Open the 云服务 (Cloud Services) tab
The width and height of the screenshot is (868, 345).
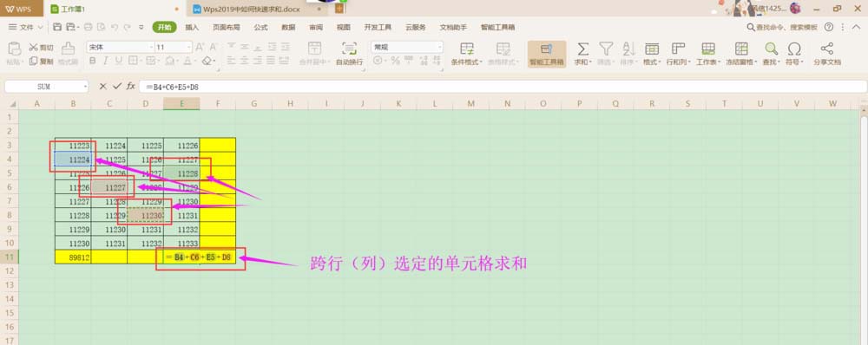(416, 27)
